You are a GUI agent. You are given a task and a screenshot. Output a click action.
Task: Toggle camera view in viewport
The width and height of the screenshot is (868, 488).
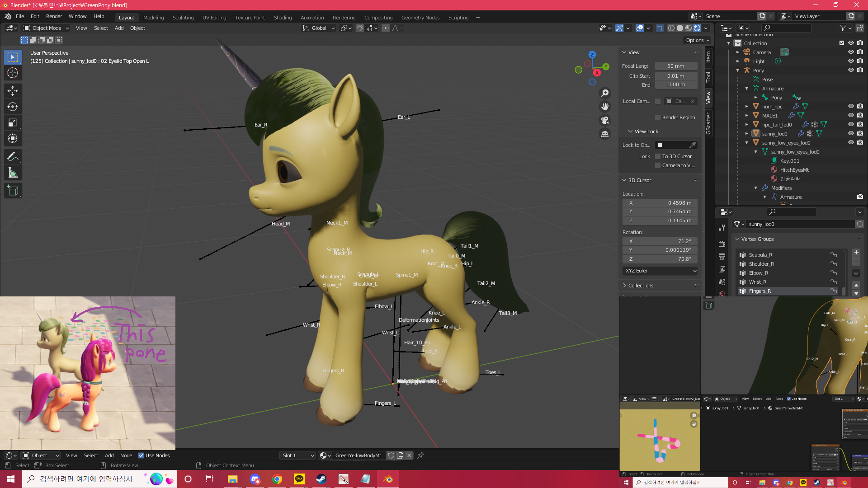point(605,120)
